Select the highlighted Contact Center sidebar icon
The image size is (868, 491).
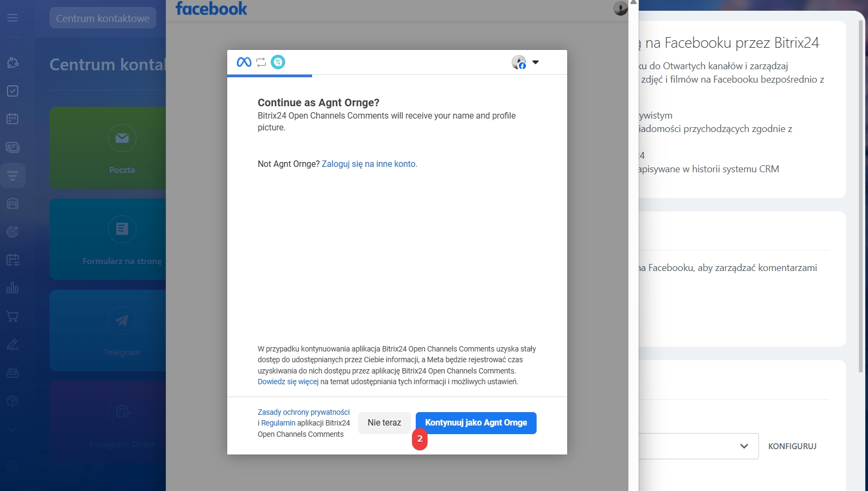click(x=12, y=175)
